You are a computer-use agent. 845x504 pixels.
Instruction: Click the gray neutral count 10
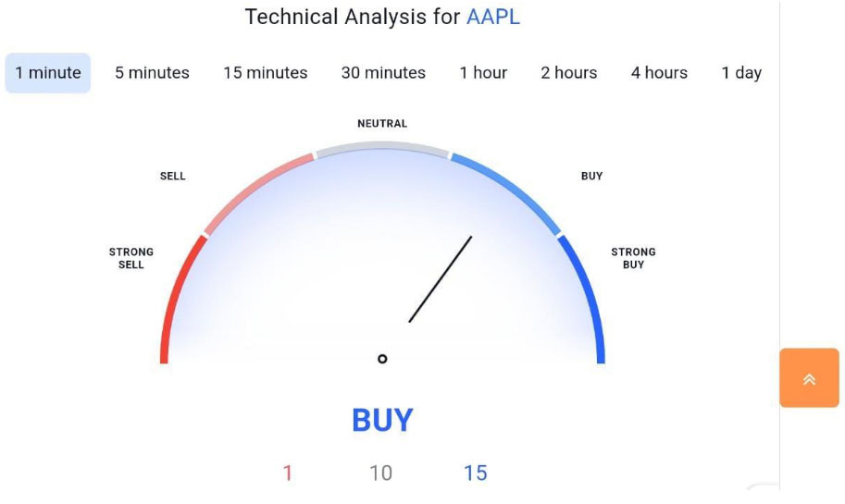tap(380, 473)
